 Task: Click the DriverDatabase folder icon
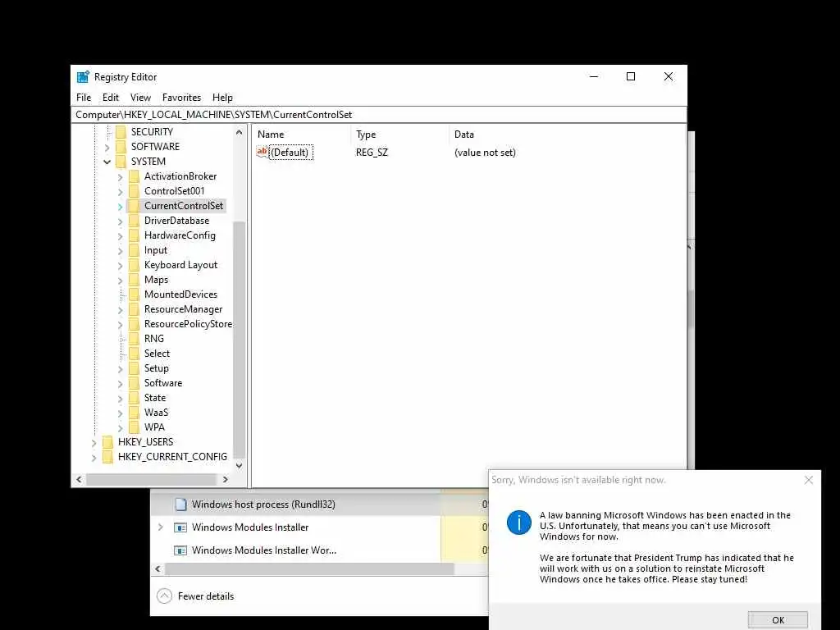point(134,220)
